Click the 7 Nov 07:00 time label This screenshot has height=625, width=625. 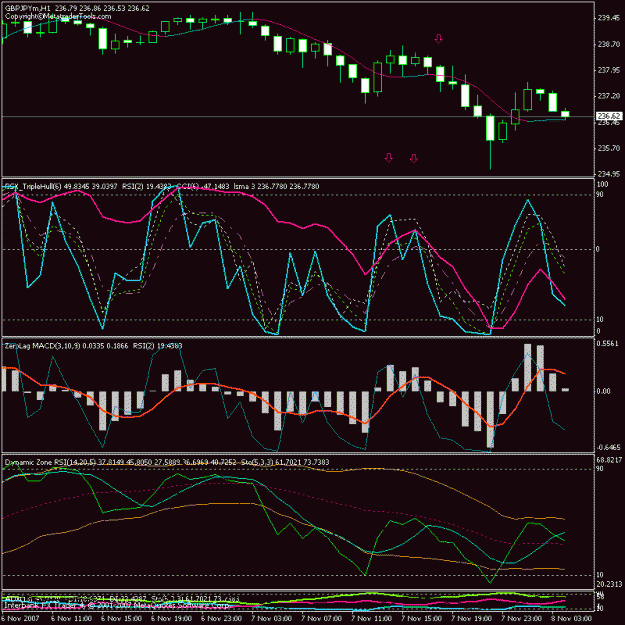322,618
